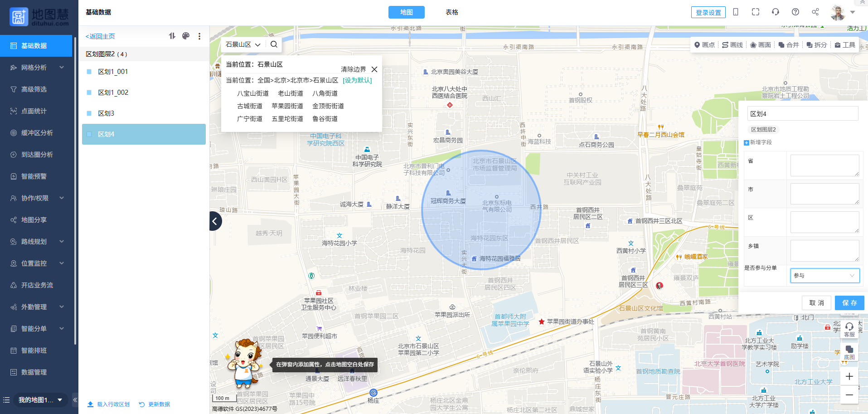
Task: Open the 是否参与分单 dropdown
Action: click(824, 276)
